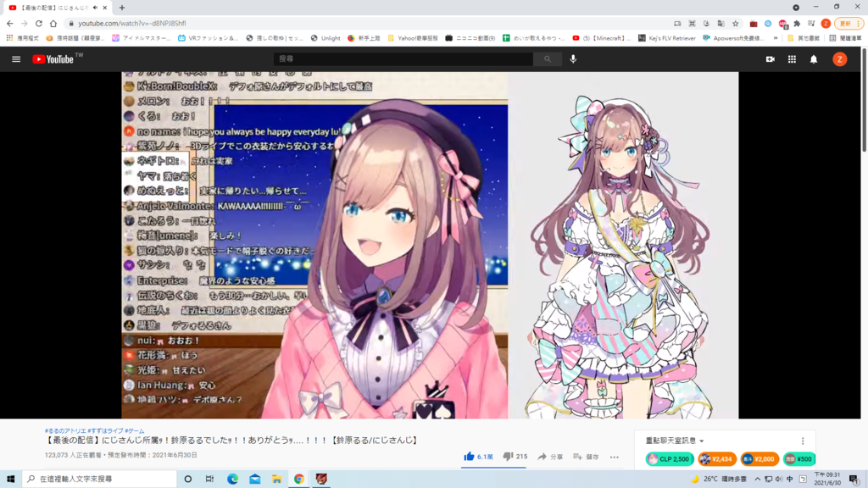Bookmark this page with the star
This screenshot has width=868, height=488.
click(735, 23)
